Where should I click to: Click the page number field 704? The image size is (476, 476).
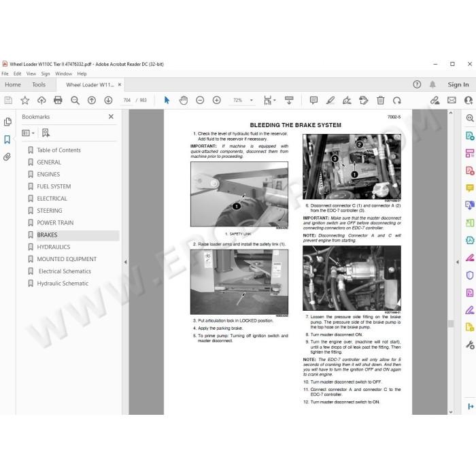point(127,100)
